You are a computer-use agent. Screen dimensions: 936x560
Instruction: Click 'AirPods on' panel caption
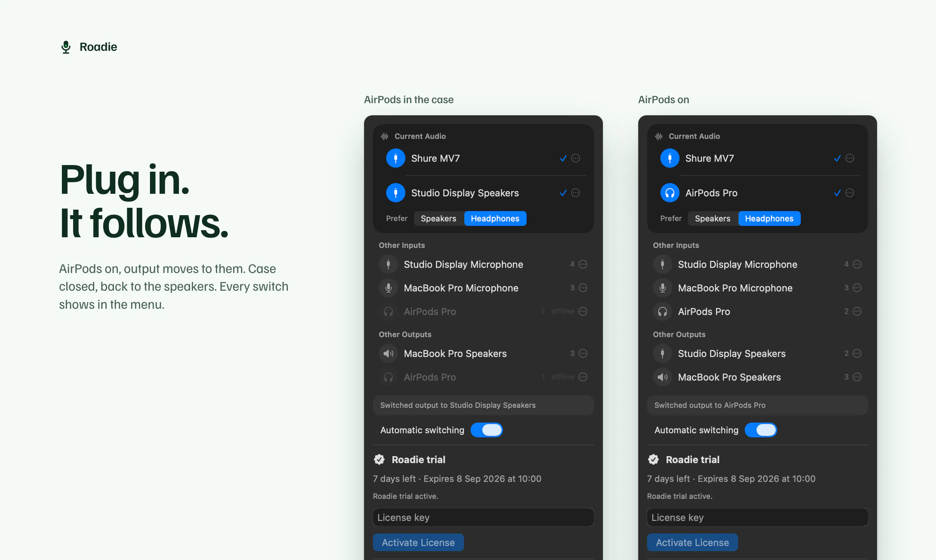tap(664, 99)
